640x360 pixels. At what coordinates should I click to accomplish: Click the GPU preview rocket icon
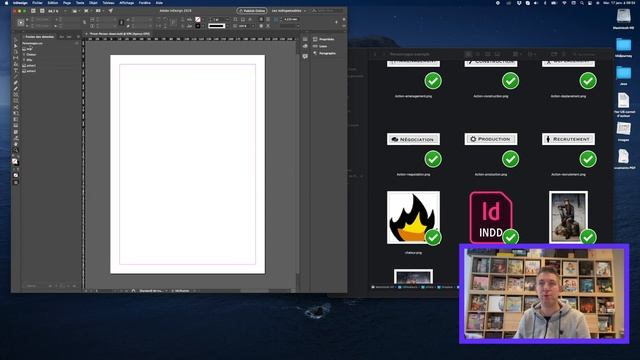[111, 11]
